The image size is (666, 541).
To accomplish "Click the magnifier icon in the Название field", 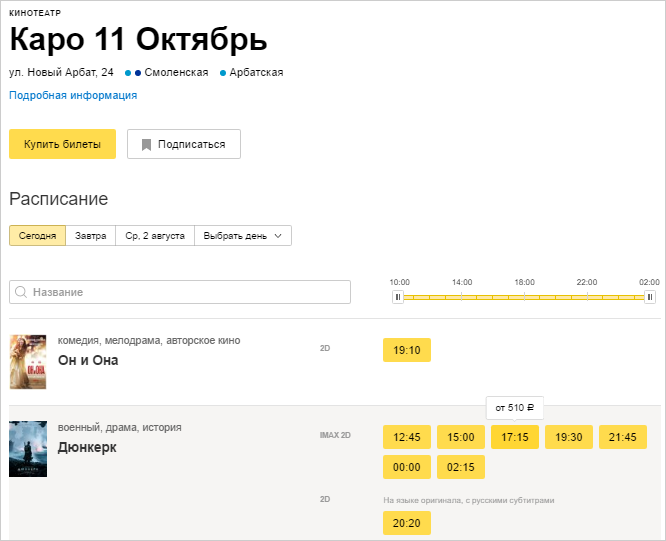I will coord(21,292).
